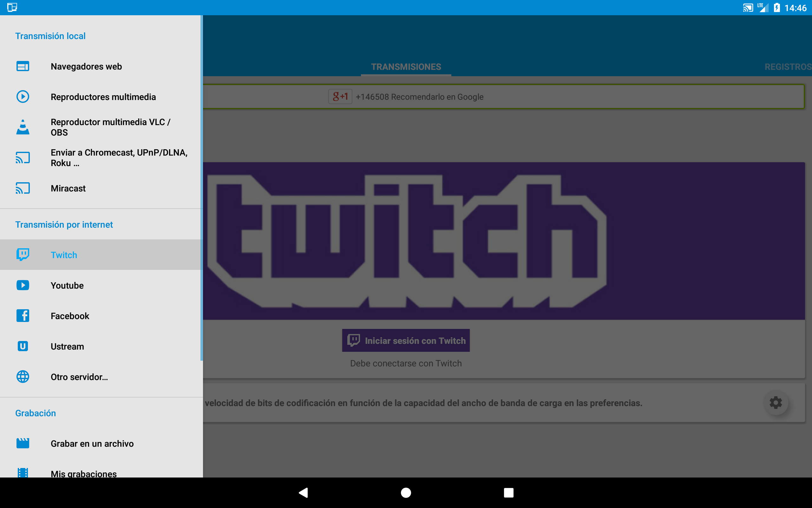Click the globe icon for Otro servidor
This screenshot has height=508, width=812.
click(x=23, y=377)
